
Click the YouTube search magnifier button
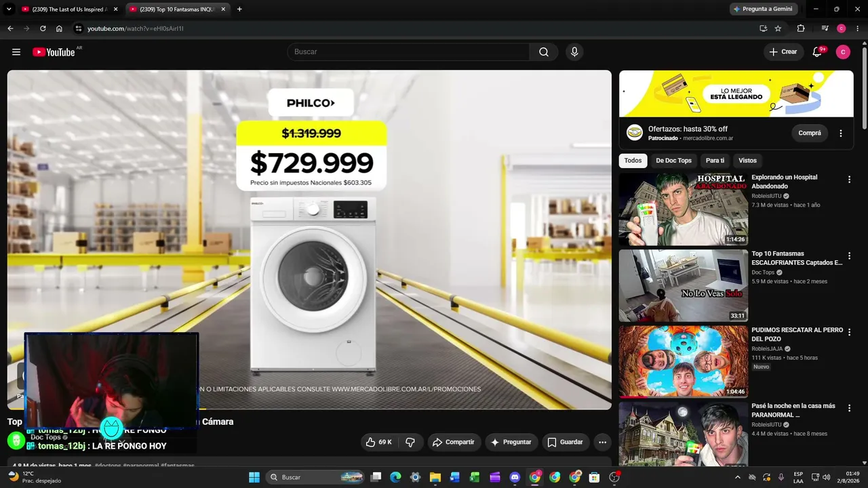544,52
